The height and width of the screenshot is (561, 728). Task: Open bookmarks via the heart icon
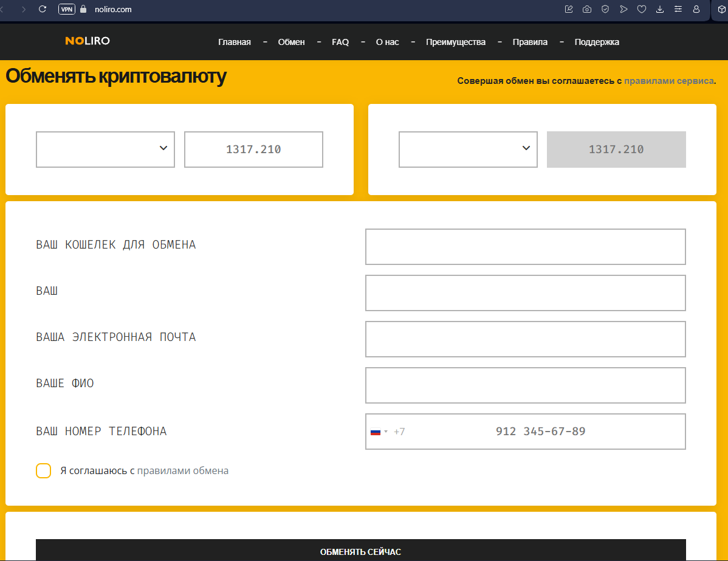pos(642,9)
